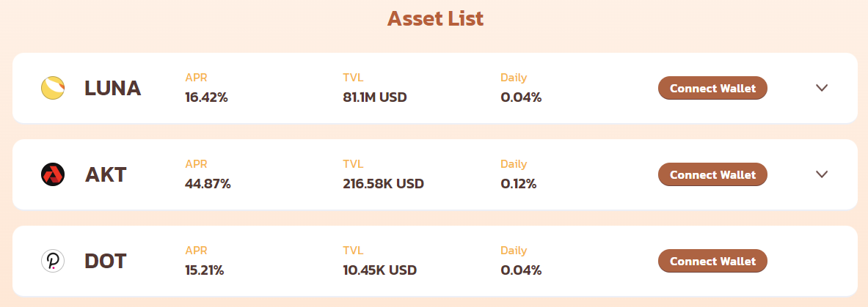Click the DOT asset card
The width and height of the screenshot is (868, 307).
pyautogui.click(x=434, y=261)
